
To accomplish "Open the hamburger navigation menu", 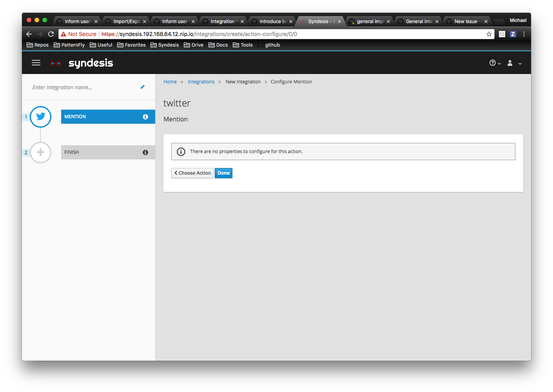I will [36, 63].
